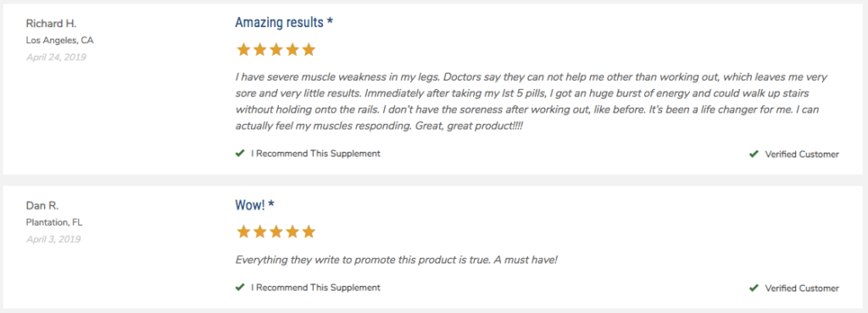Click the fifth star in Wow! rating
868x313 pixels.
[x=309, y=232]
